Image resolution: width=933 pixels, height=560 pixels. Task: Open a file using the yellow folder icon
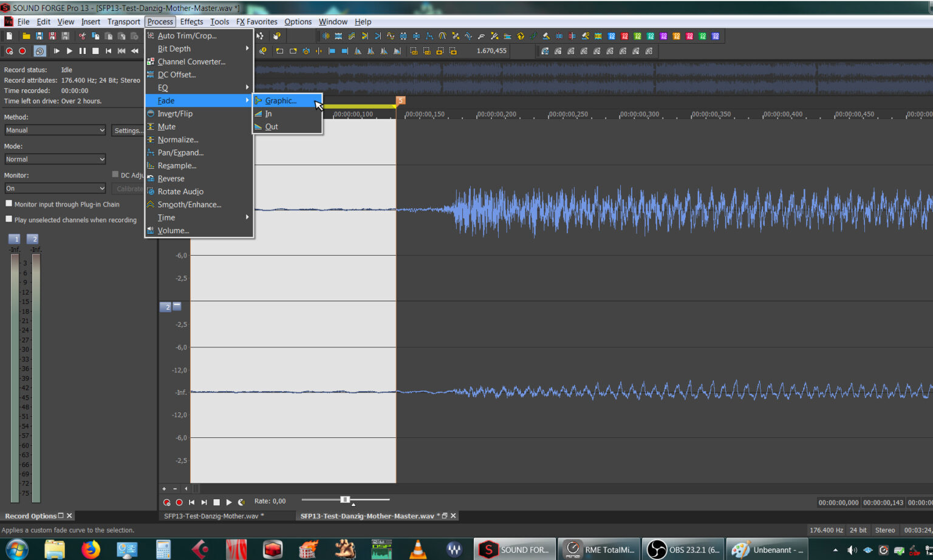26,36
